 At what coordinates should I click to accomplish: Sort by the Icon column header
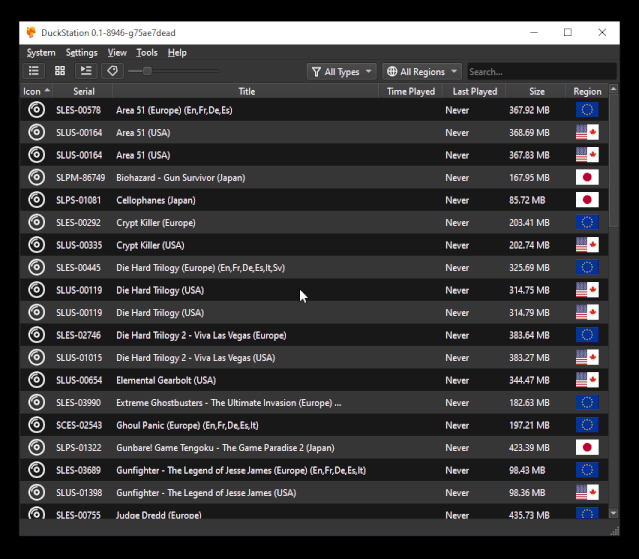click(36, 92)
